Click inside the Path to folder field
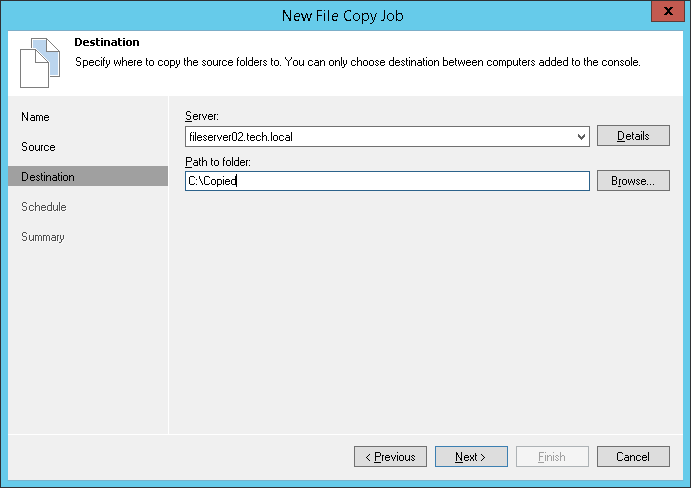Viewport: 691px width, 488px height. pyautogui.click(x=387, y=181)
